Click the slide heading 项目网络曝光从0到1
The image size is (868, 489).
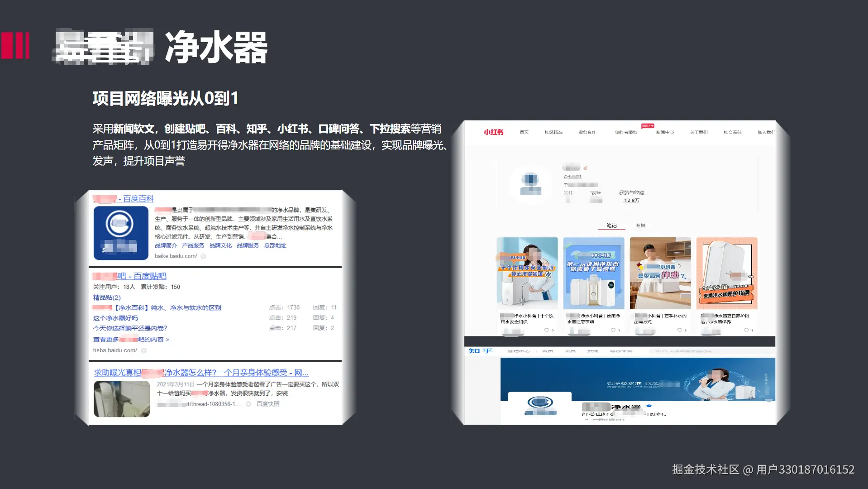pyautogui.click(x=166, y=98)
